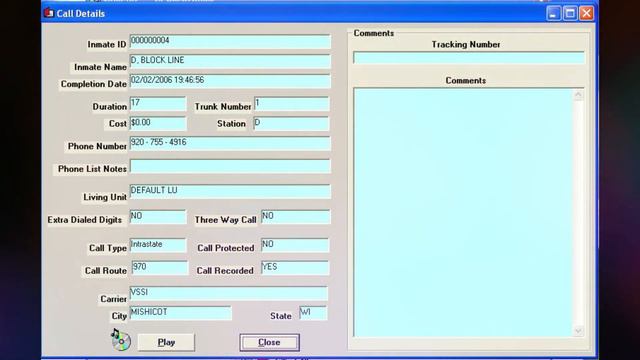This screenshot has height=360, width=640.
Task: Click the empty Phone List Notes field
Action: [x=230, y=166]
